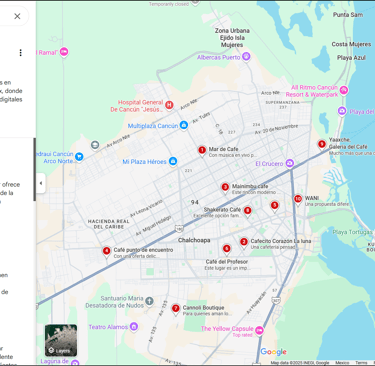Click Zona Urbana Ejido Isla Mujeres label
Screen dimensions: 375x366
click(x=232, y=38)
